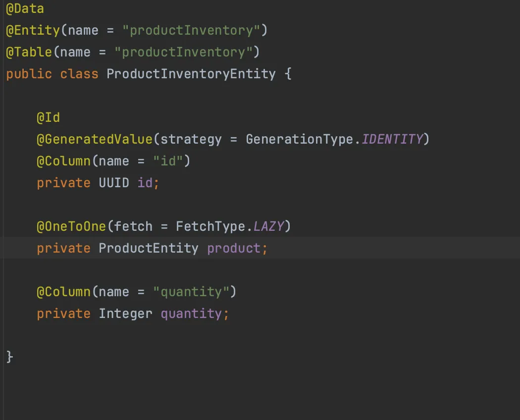Image resolution: width=520 pixels, height=420 pixels.
Task: Place cursor on ProductInventoryEntity class name
Action: [190, 74]
